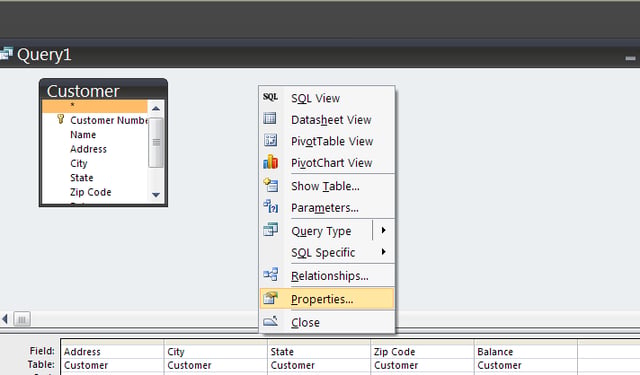Click the SQL View icon
640x375 pixels.
point(270,97)
